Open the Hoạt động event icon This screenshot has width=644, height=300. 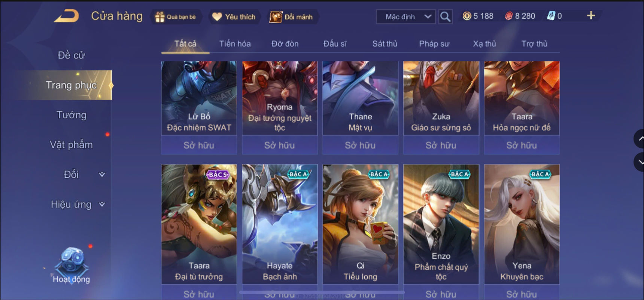tap(71, 265)
